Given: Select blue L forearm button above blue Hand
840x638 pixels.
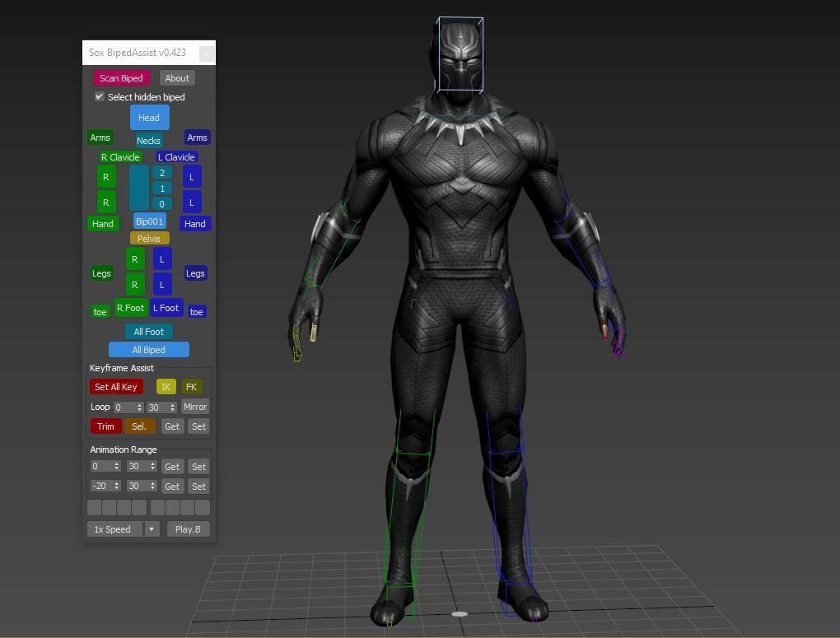Looking at the screenshot, I should pos(192,203).
